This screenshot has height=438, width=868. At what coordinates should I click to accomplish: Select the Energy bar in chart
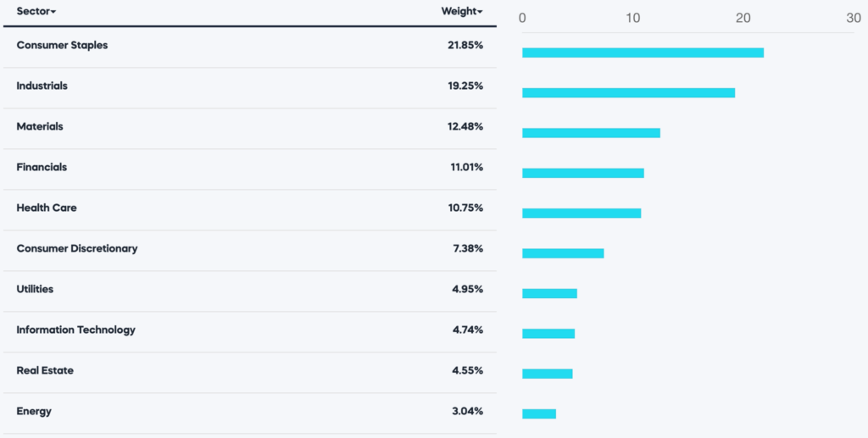tap(539, 413)
